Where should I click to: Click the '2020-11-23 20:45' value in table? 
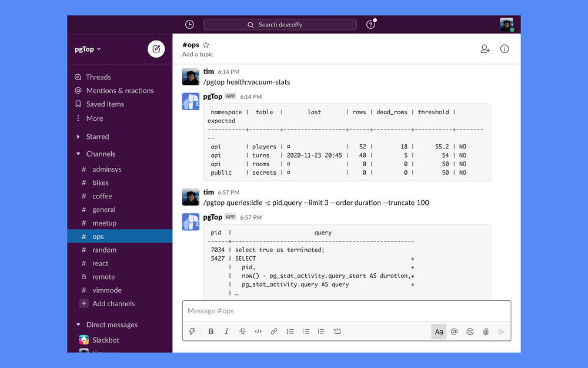pos(314,155)
